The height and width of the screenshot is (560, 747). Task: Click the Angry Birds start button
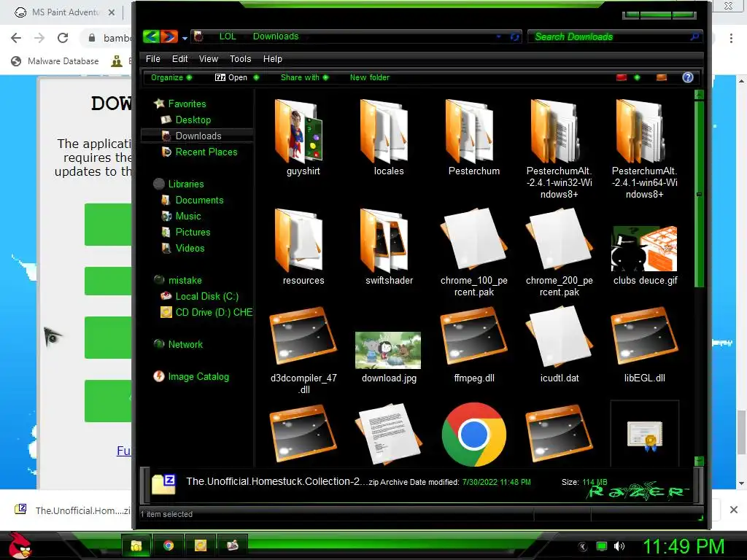[20, 545]
